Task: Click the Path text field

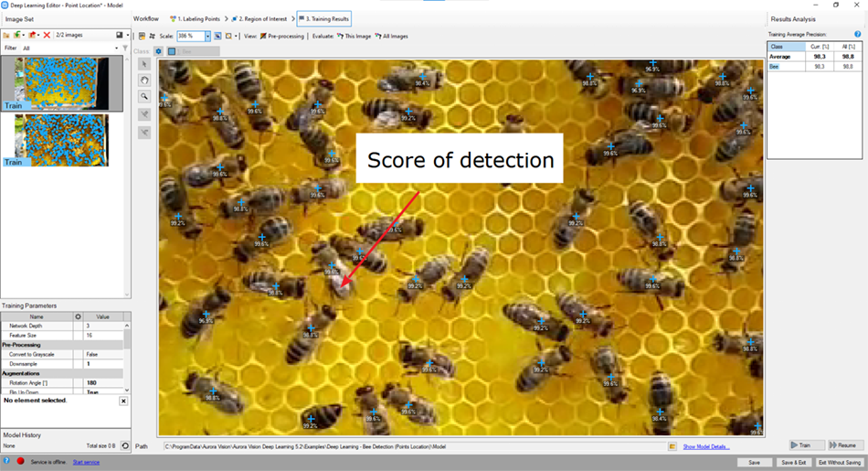Action: pyautogui.click(x=414, y=446)
